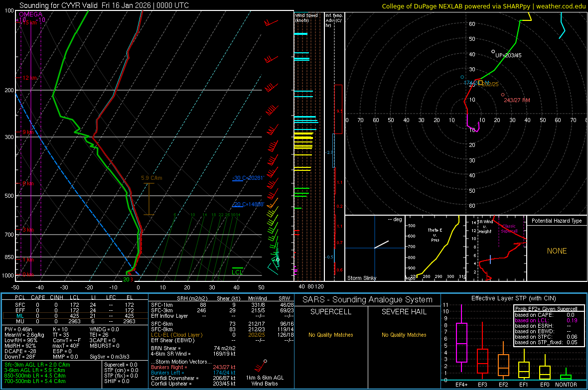This screenshot has width=588, height=390.
Task: Click the blue Bunkers Left = 174/24 kt entry
Action: [193, 373]
